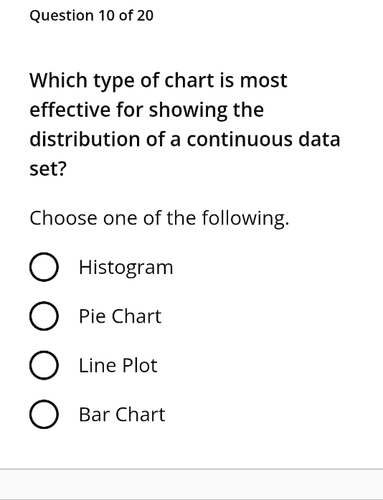Click the word "Choose" in the instruction

(x=63, y=218)
